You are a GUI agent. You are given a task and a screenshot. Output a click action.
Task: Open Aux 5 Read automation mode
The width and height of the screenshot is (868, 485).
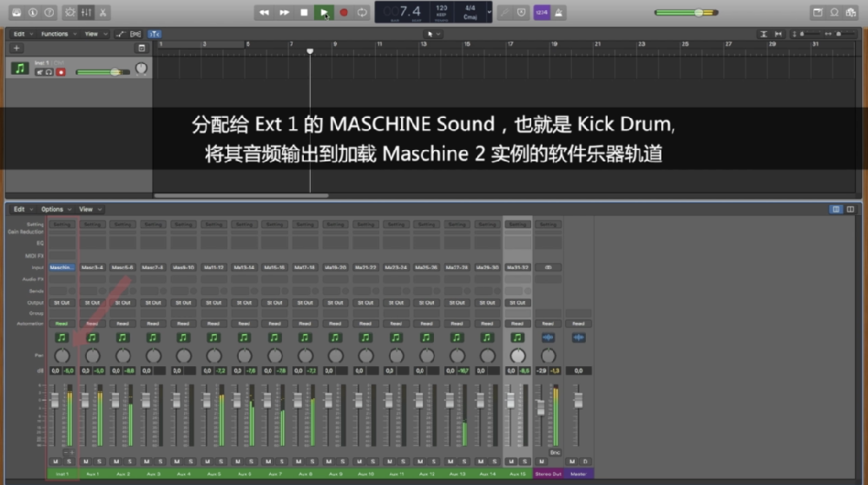(x=214, y=324)
